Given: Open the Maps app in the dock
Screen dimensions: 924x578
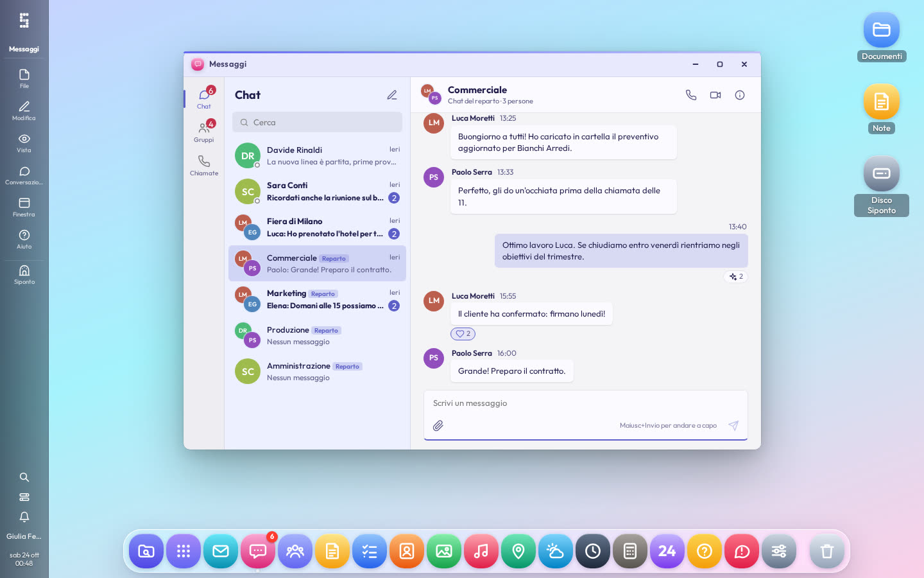Looking at the screenshot, I should pos(518,551).
